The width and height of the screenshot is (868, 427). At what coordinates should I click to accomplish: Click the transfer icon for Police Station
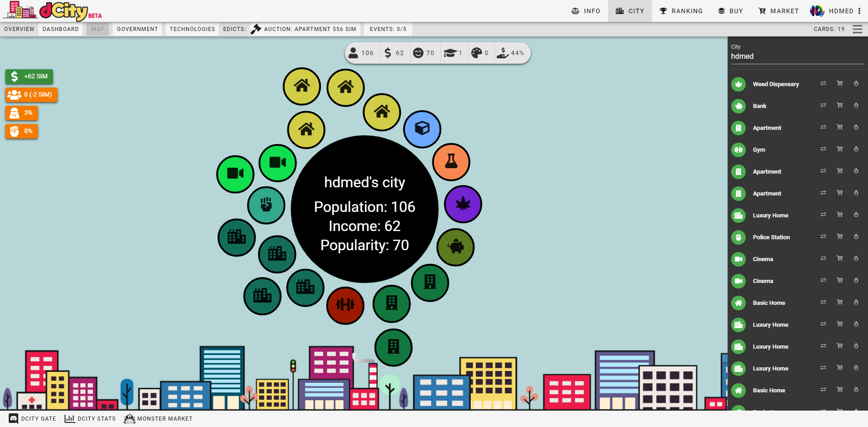(x=823, y=237)
